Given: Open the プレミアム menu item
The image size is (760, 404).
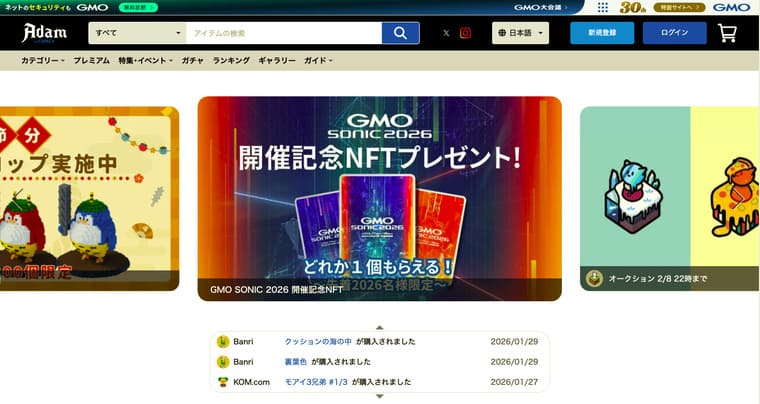Looking at the screenshot, I should tap(91, 61).
